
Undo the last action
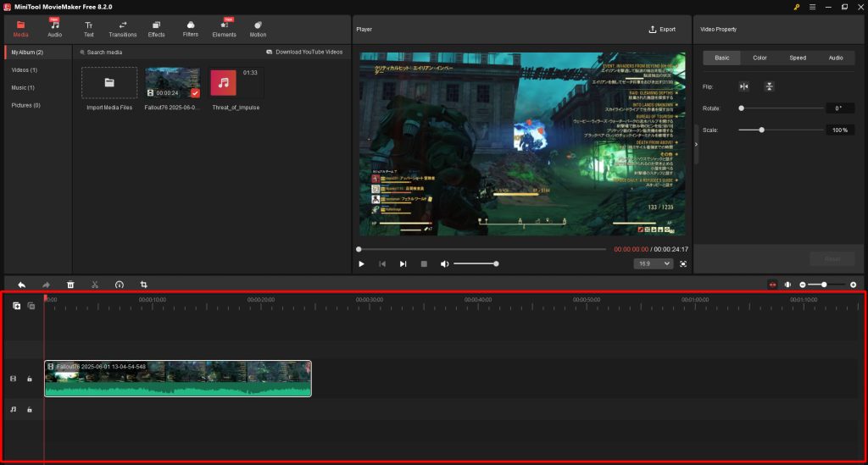(21, 285)
